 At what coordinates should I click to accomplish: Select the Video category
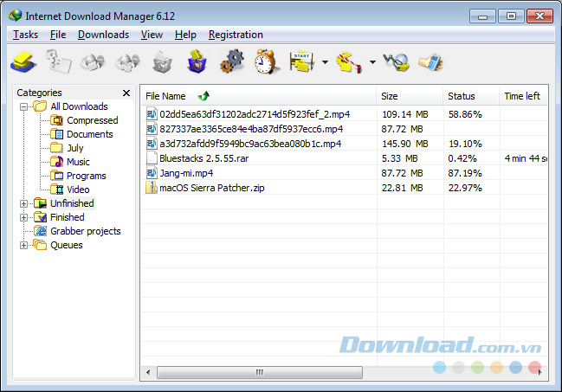(x=78, y=190)
